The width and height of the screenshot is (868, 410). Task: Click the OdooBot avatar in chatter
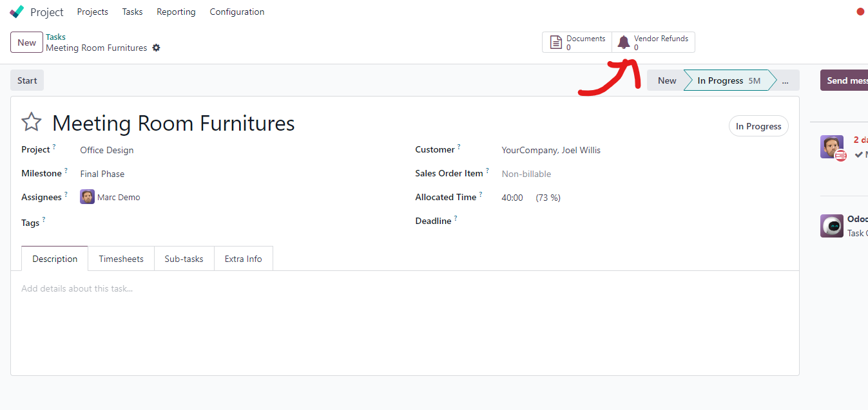click(x=832, y=226)
